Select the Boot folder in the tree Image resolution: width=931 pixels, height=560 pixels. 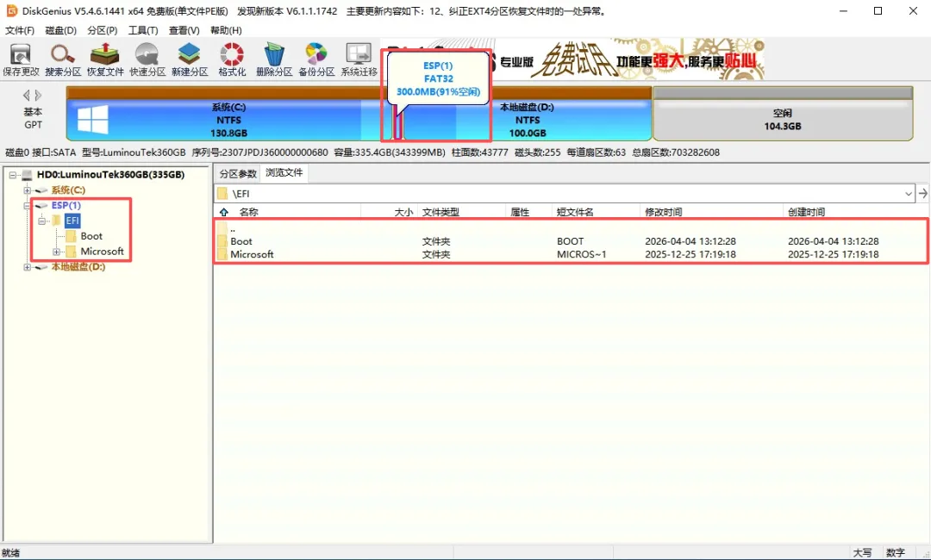click(91, 236)
